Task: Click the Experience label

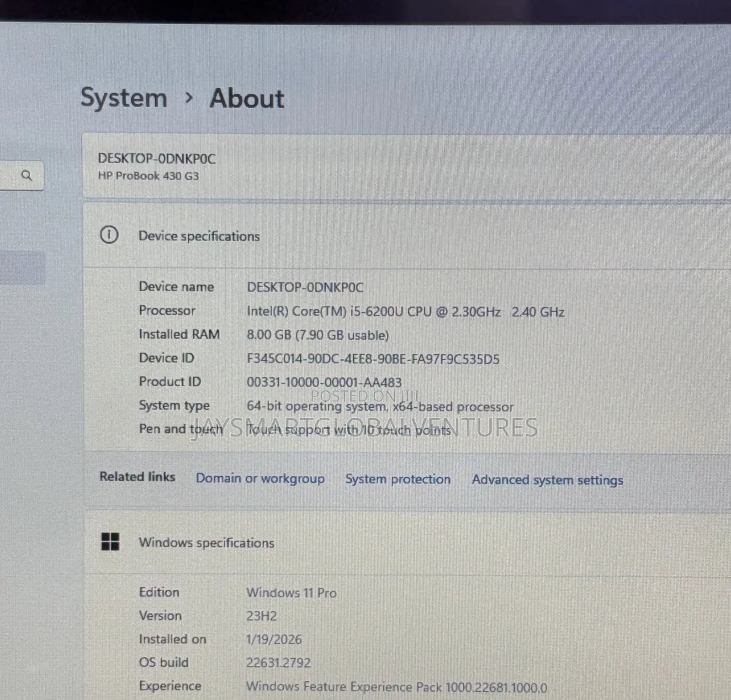Action: tap(170, 686)
